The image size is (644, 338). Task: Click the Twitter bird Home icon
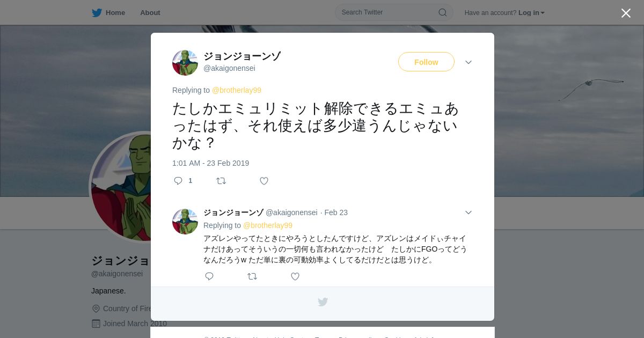pos(97,13)
